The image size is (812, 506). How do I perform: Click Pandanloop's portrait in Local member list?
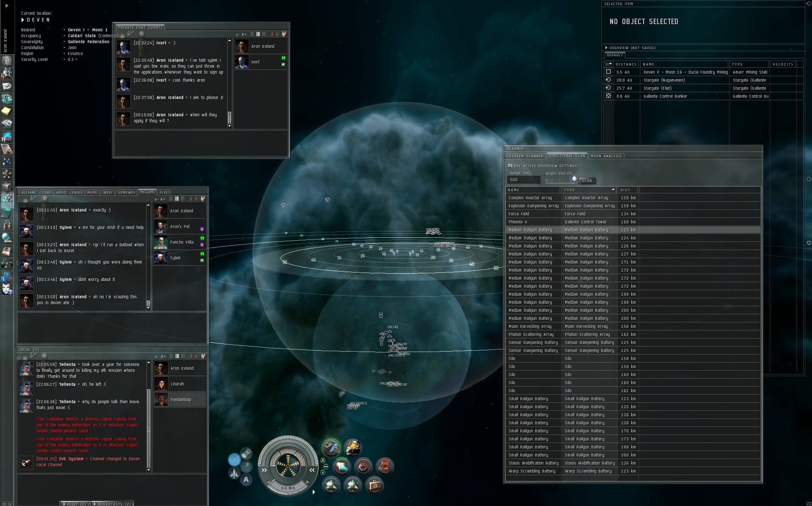tap(161, 400)
